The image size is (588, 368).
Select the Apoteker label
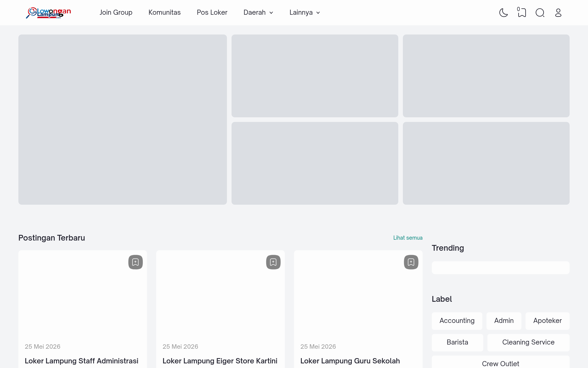[547, 321]
